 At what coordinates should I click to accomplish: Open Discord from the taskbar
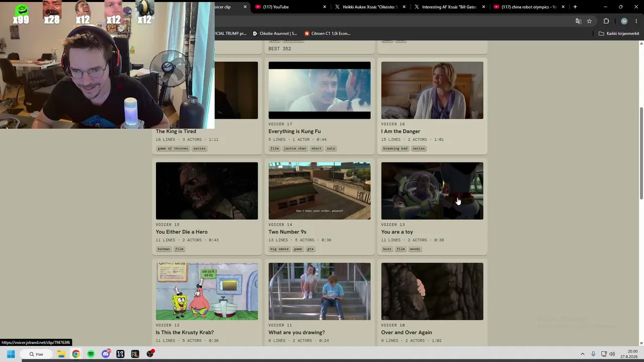106,354
